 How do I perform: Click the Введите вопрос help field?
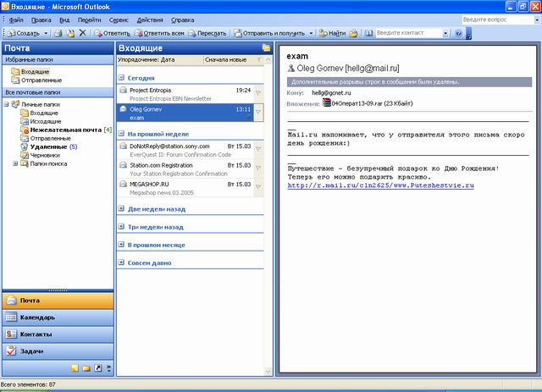tap(497, 19)
